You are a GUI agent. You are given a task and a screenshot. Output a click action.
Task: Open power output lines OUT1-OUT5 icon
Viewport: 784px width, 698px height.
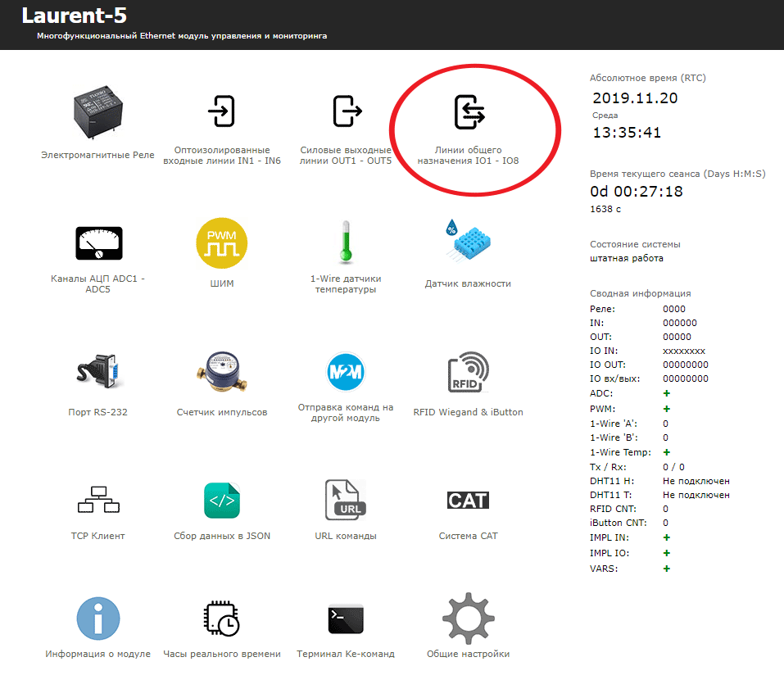[346, 111]
